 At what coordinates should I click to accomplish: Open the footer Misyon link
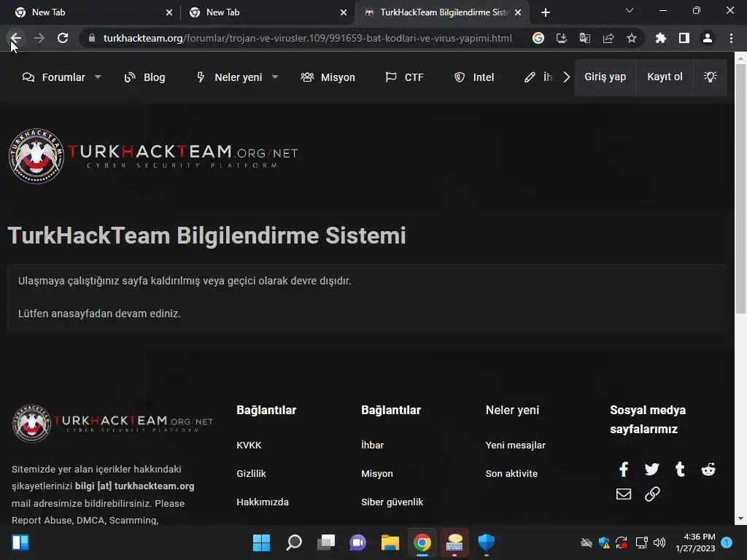[377, 474]
